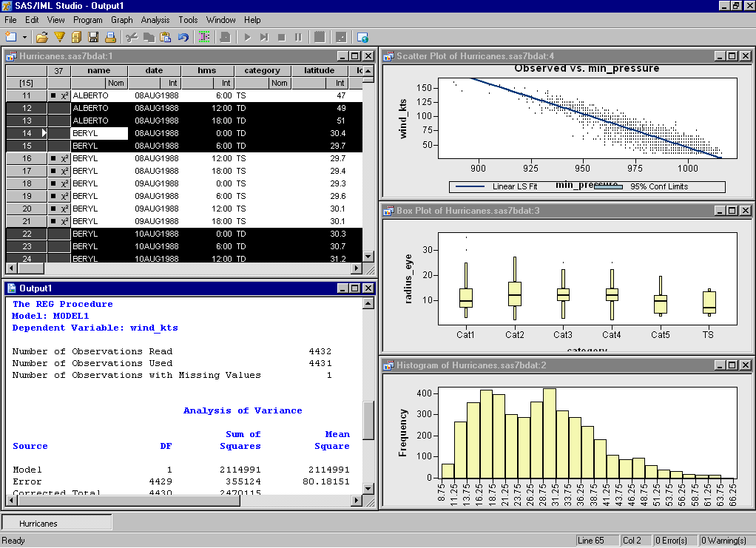The width and height of the screenshot is (756, 548).
Task: Select the 'hms' column header
Action: pyautogui.click(x=207, y=70)
